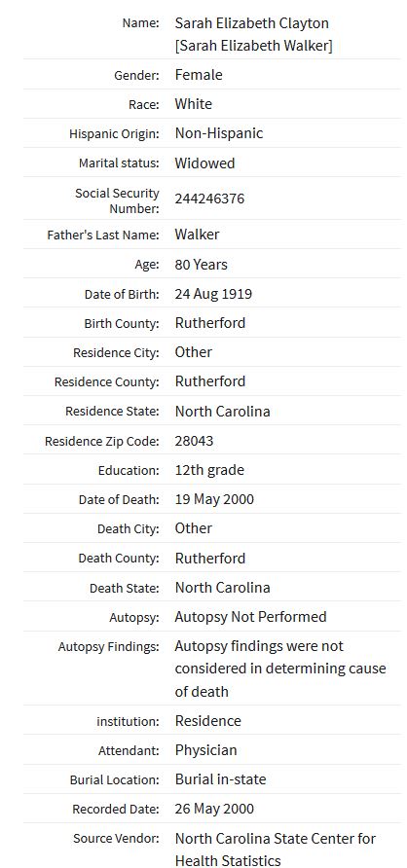This screenshot has width=407, height=868.
Task: Click institution value Residence
Action: 208,721
